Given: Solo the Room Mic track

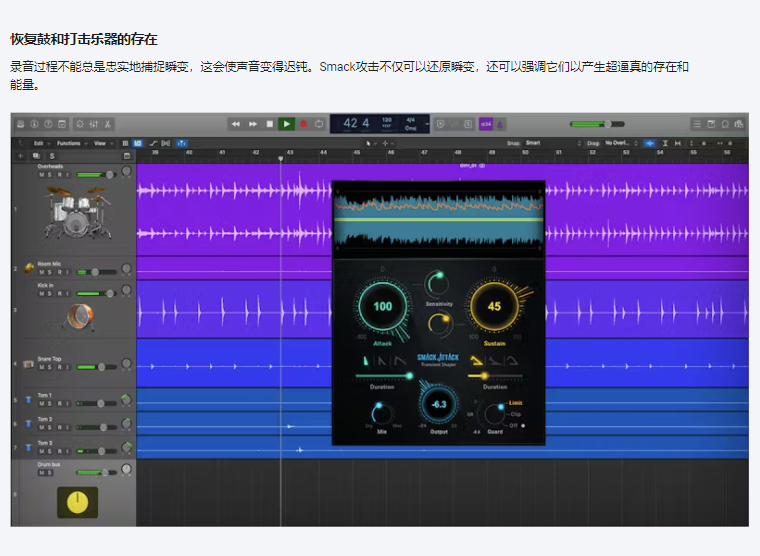Looking at the screenshot, I should tap(49, 272).
